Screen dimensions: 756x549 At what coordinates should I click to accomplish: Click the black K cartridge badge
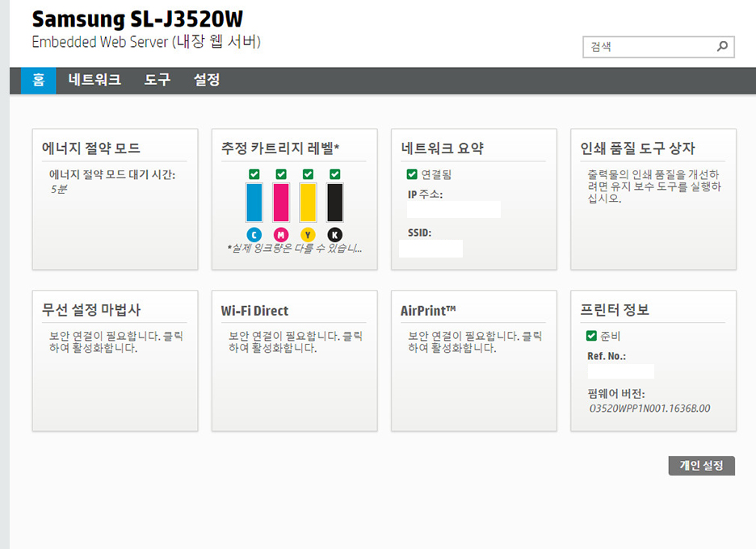point(335,235)
